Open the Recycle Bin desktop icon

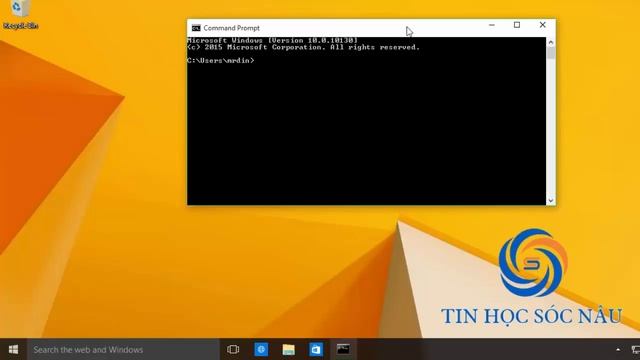20,14
